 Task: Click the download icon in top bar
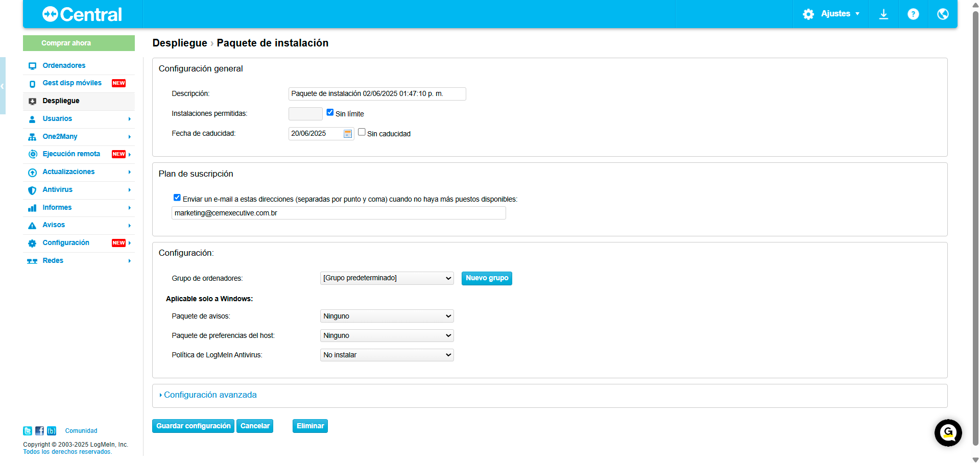[883, 14]
